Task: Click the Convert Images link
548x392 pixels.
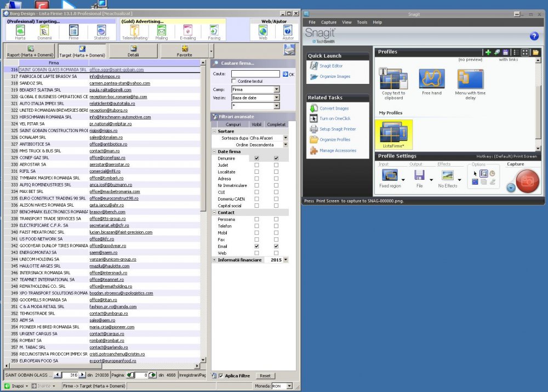Action: pyautogui.click(x=334, y=109)
